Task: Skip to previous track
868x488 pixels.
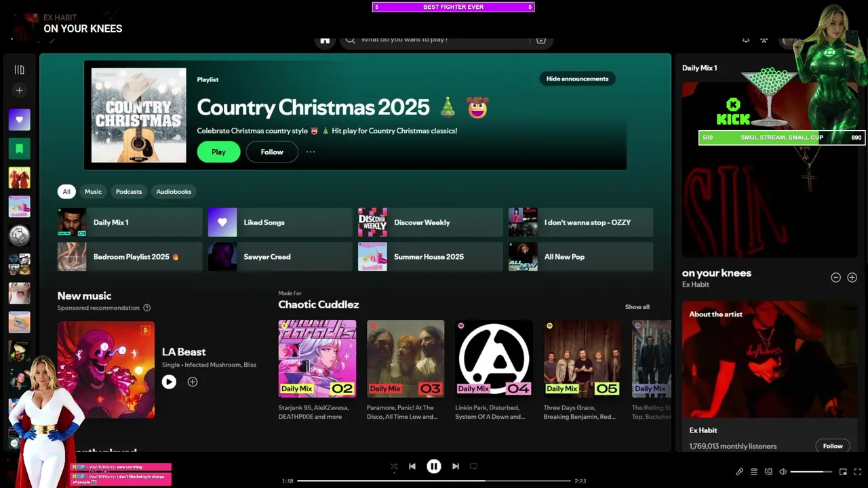Action: (412, 466)
